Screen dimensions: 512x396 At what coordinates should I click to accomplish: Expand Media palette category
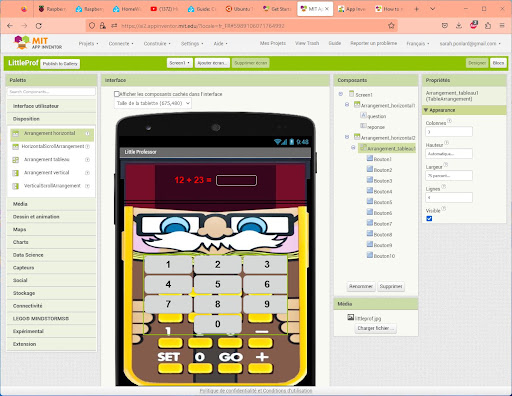pos(52,204)
